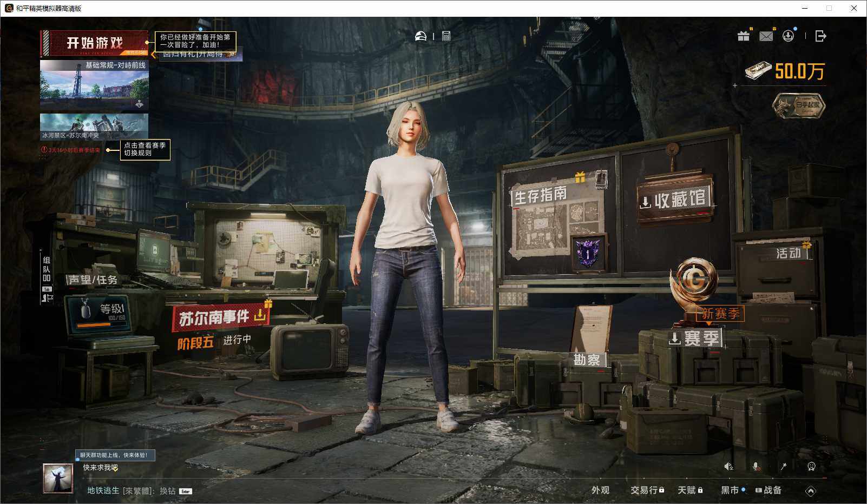This screenshot has height=504, width=867.
Task: Click the 阶段五 stage label
Action: coord(195,343)
